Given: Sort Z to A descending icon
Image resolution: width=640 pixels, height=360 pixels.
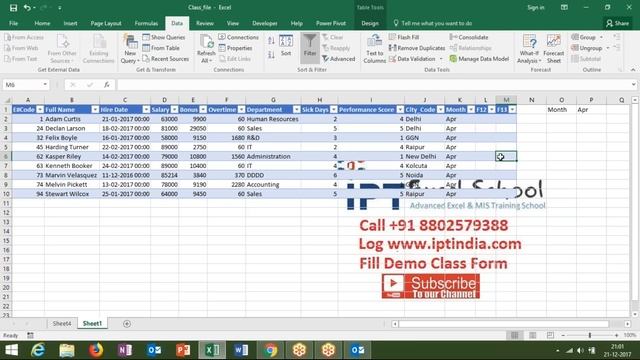Looking at the screenshot, I should (271, 55).
